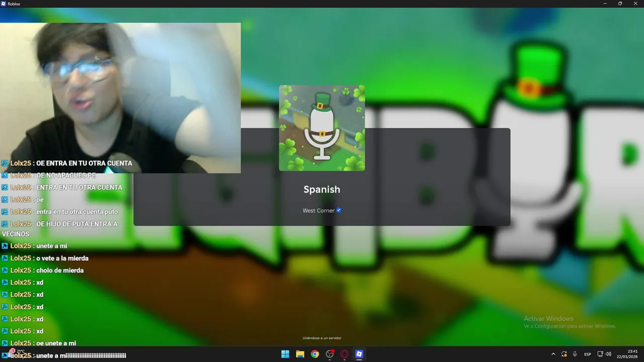Image resolution: width=644 pixels, height=362 pixels.
Task: Restore down the Roblox window
Action: (620, 4)
